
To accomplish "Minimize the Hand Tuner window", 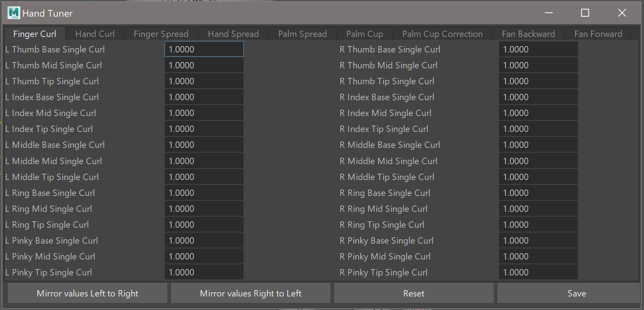I will tap(549, 13).
